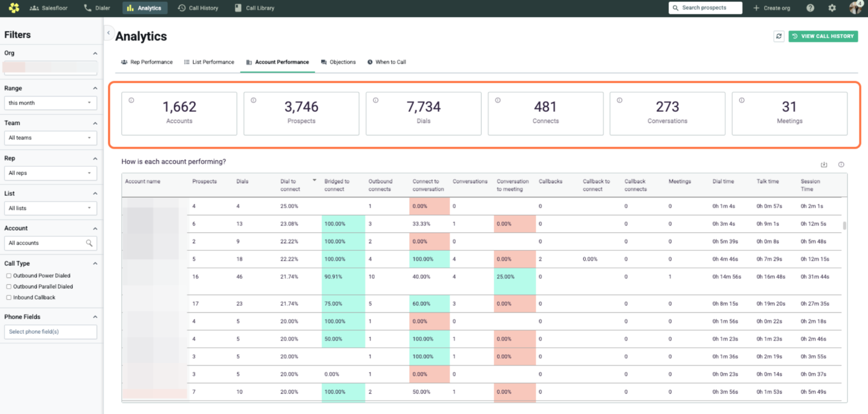The height and width of the screenshot is (414, 868).
Task: Collapse the Filters sidebar arrow
Action: pyautogui.click(x=108, y=33)
